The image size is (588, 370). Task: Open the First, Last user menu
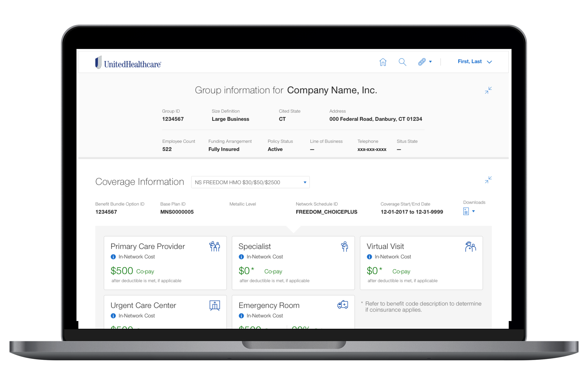pyautogui.click(x=474, y=62)
